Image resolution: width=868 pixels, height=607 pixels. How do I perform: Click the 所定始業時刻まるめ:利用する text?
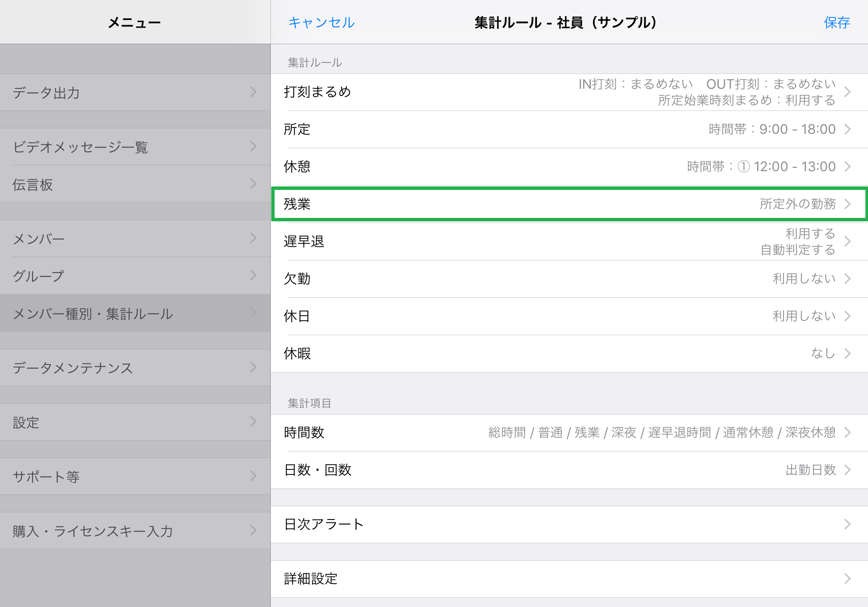pyautogui.click(x=747, y=100)
